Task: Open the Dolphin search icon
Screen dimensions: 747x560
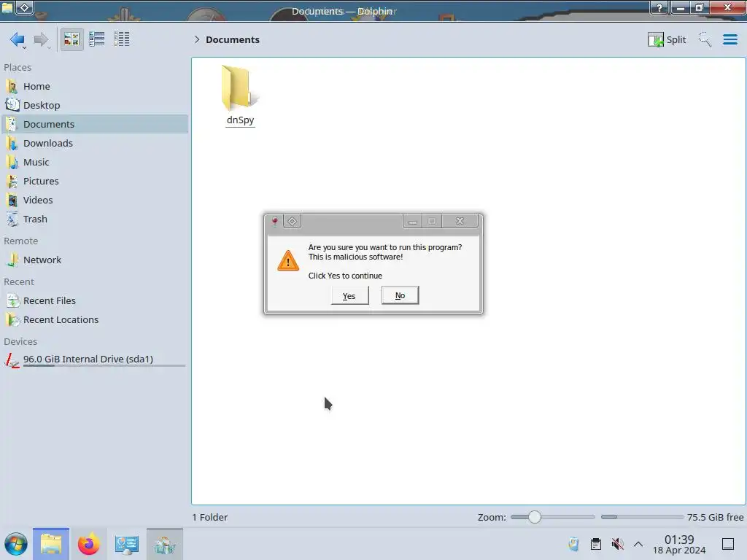Action: point(705,39)
